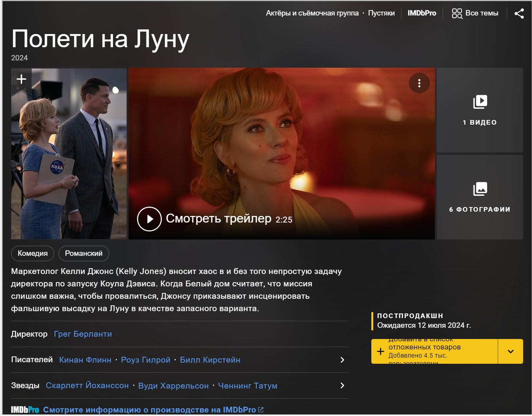Open the 6 ФОТОГРАФИИ gallery tile
Image resolution: width=532 pixels, height=416 pixels.
(480, 197)
